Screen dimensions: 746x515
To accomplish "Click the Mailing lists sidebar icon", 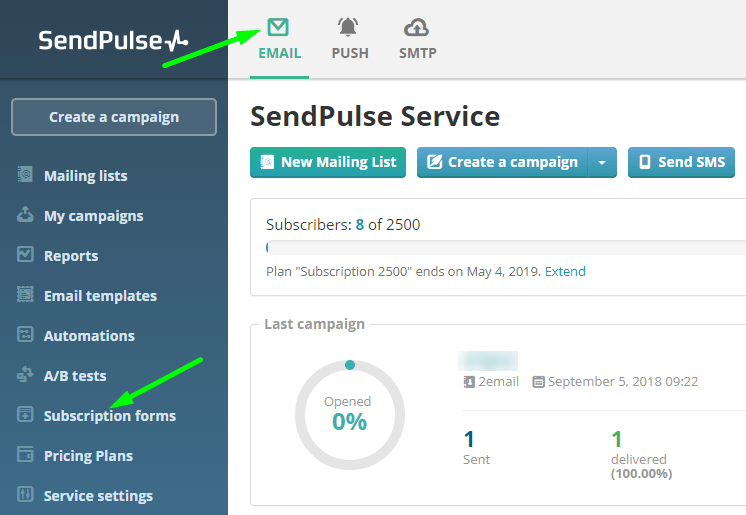I will [26, 175].
